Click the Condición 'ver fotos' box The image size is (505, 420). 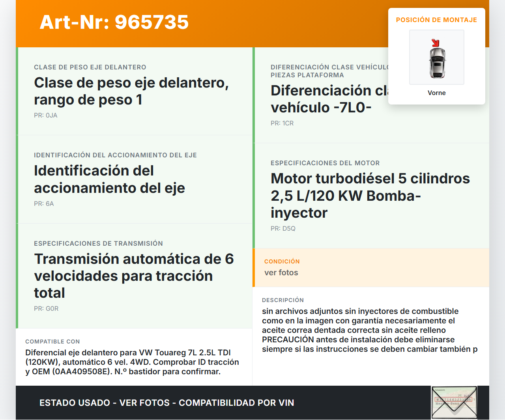(x=371, y=267)
